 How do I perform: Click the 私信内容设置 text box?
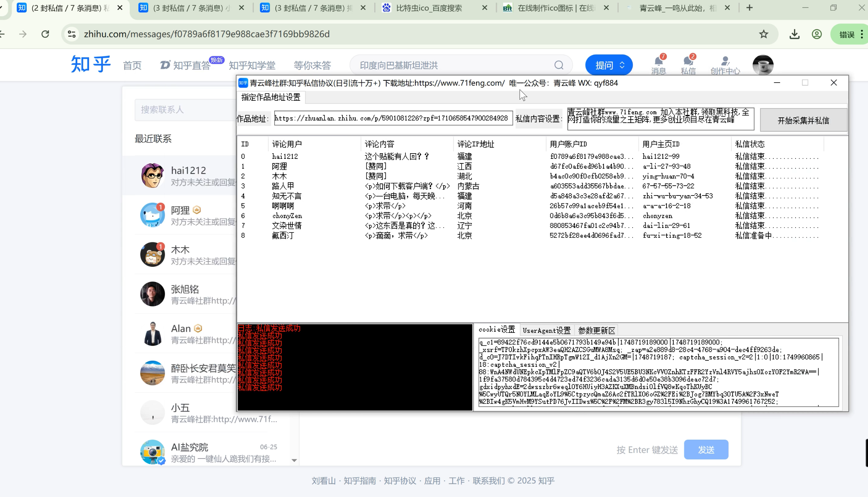[x=660, y=119]
